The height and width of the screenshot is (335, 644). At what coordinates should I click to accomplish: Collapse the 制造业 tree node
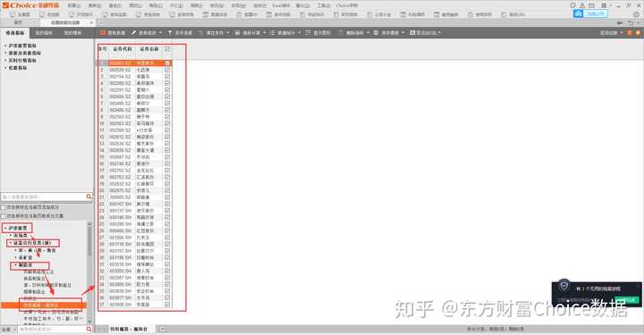tap(15, 265)
